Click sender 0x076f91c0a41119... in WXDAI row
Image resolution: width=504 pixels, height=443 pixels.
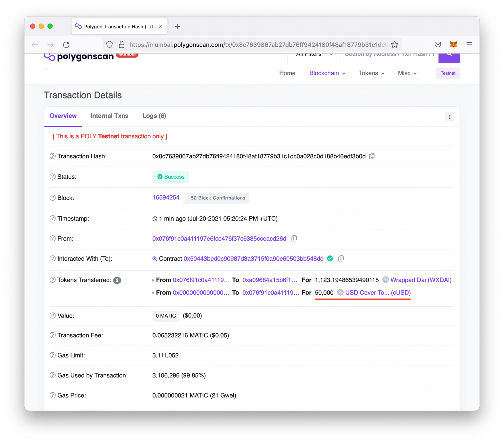201,280
